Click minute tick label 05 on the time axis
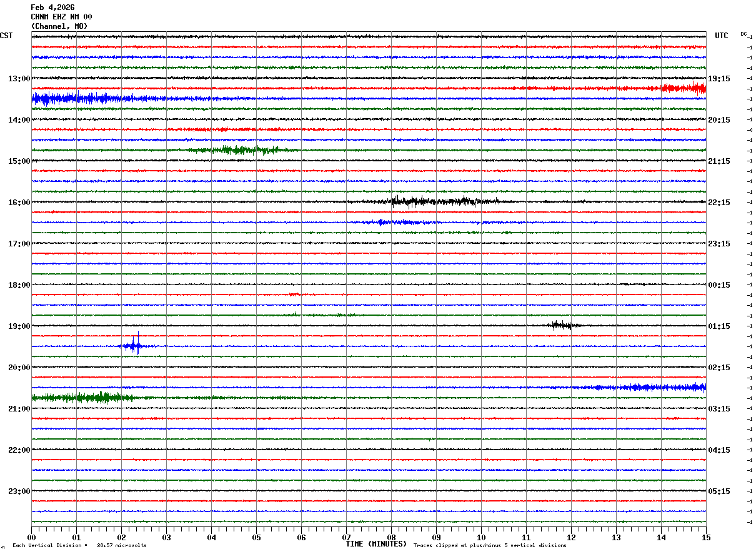The width and height of the screenshot is (756, 554). pyautogui.click(x=256, y=538)
